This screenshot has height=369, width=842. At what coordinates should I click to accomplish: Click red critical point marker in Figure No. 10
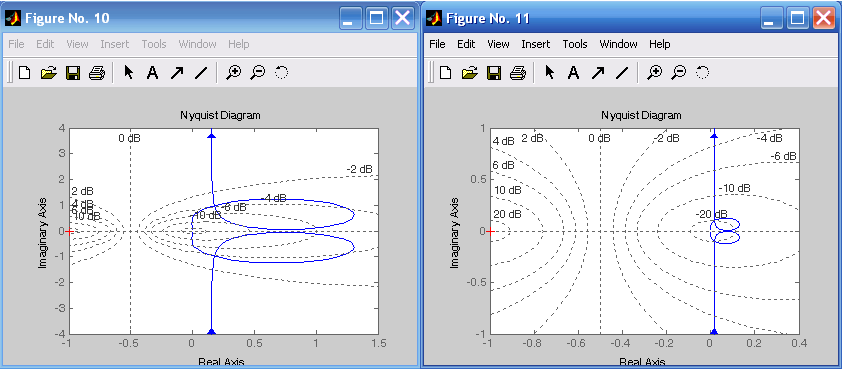[x=68, y=231]
